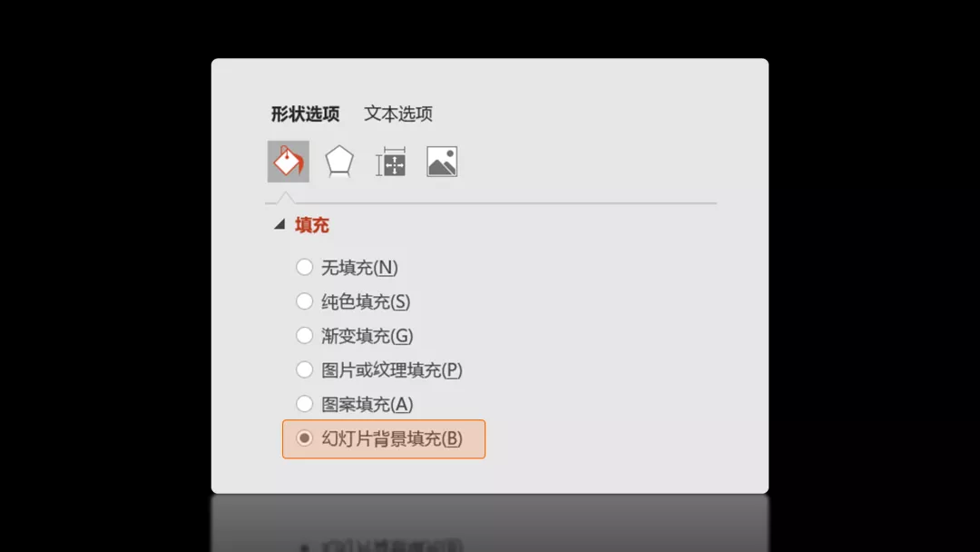Open the Size & Properties icon tab

point(390,162)
